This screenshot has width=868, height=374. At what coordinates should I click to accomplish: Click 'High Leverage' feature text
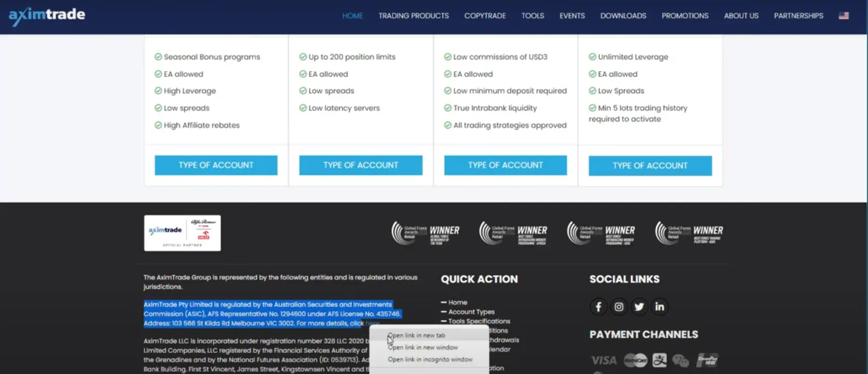[189, 91]
